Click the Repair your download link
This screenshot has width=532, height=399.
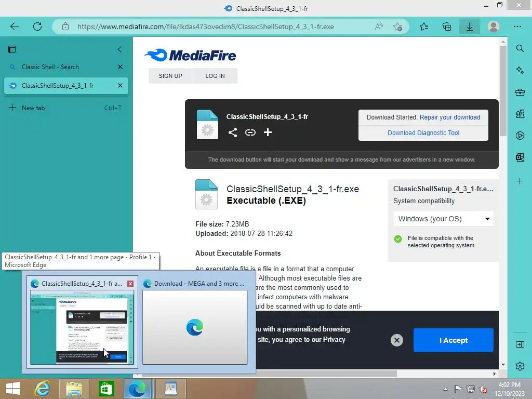pyautogui.click(x=450, y=117)
